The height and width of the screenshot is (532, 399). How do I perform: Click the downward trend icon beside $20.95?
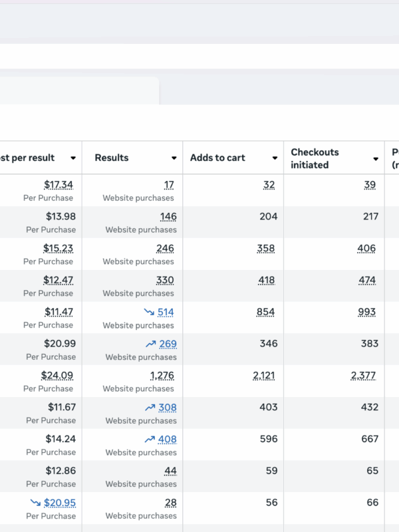point(35,503)
